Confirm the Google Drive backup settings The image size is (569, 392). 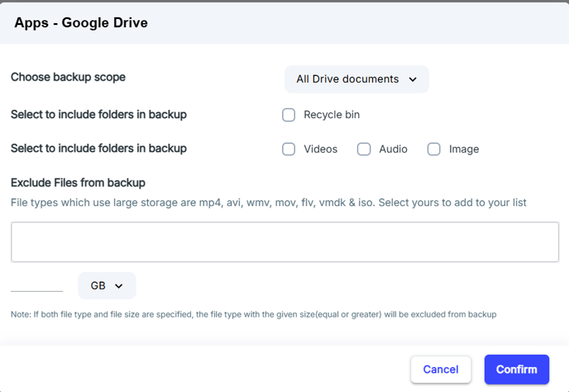pos(517,370)
